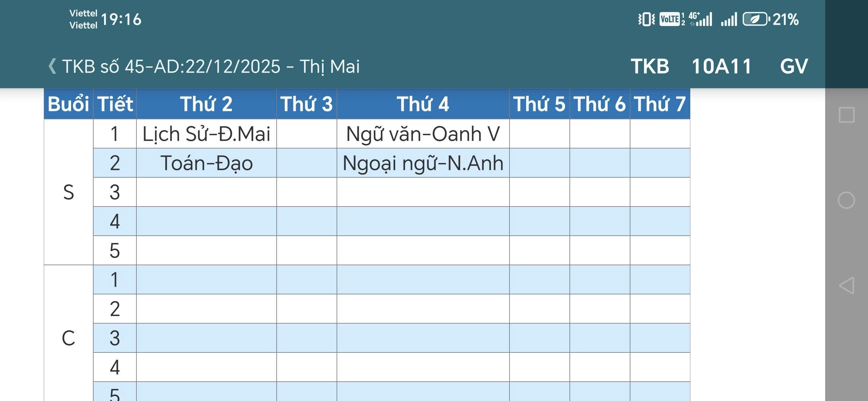Tap the vibrate mode status icon

[646, 19]
